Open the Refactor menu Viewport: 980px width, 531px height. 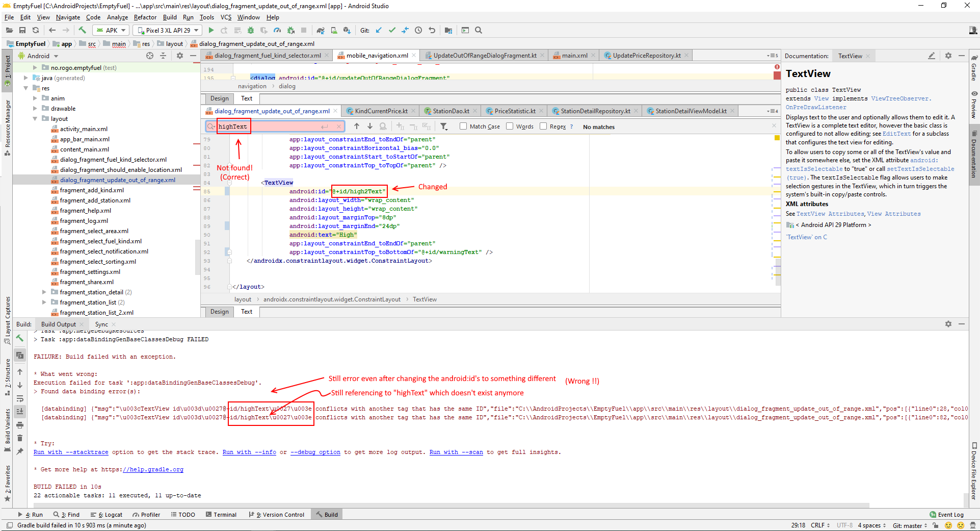tap(145, 17)
